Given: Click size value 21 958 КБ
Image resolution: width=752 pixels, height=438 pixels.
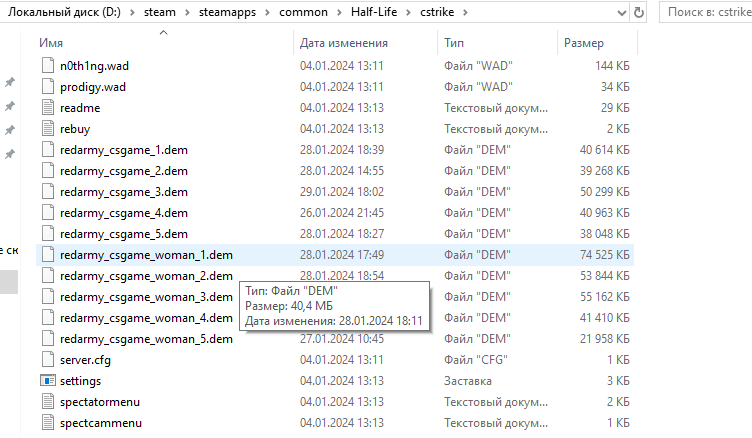Looking at the screenshot, I should (604, 339).
